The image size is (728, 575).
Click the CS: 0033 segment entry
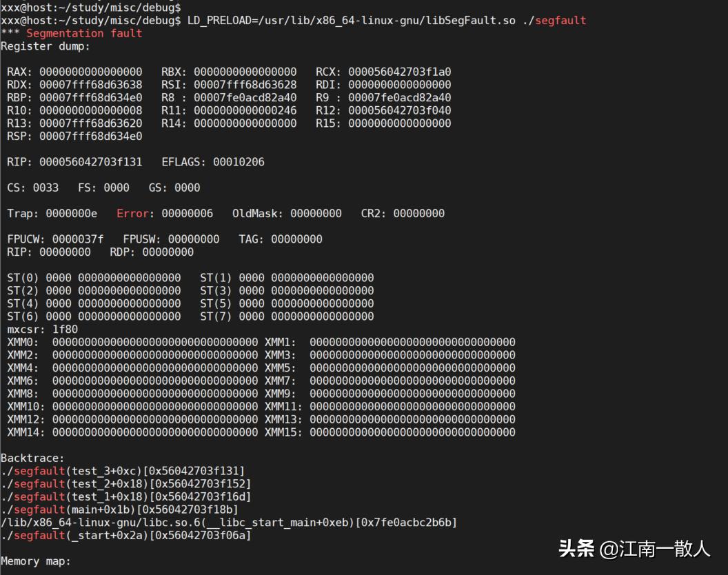pos(33,188)
